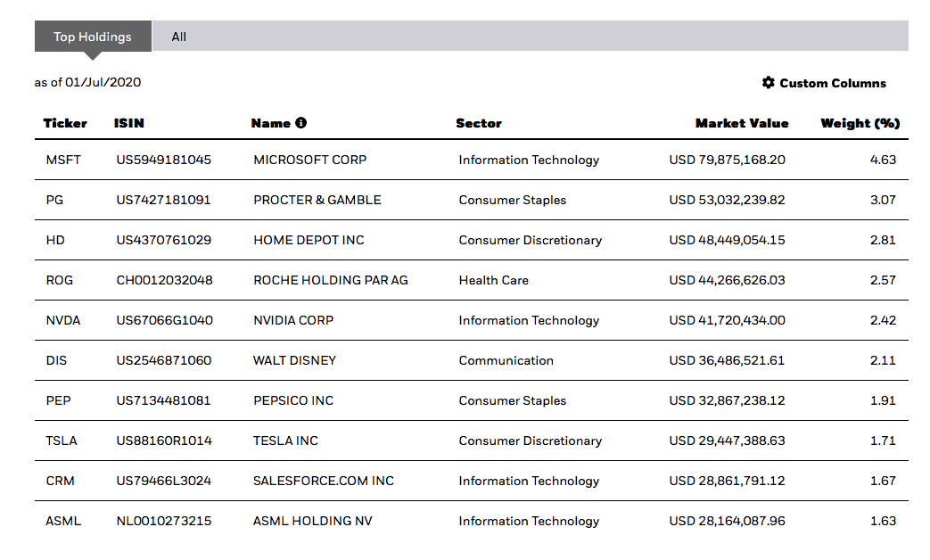Sort by Ticker column header
The image size is (930, 560).
point(65,123)
